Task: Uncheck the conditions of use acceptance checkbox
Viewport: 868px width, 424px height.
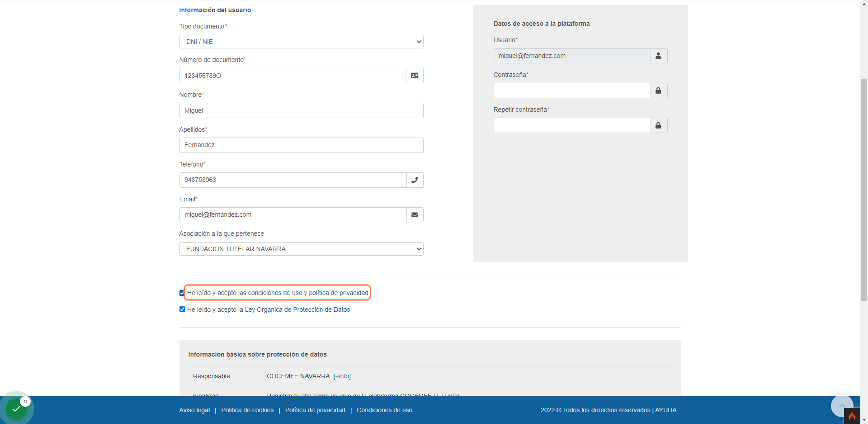Action: tap(182, 293)
